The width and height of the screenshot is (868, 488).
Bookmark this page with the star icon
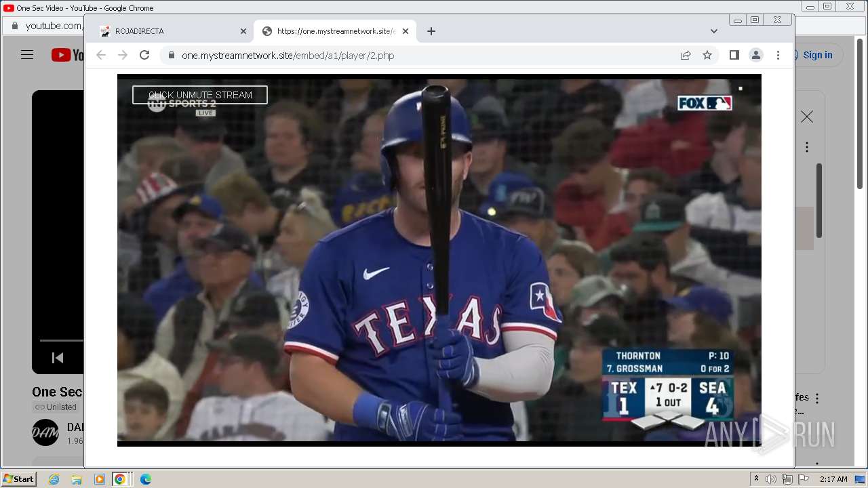(x=707, y=55)
